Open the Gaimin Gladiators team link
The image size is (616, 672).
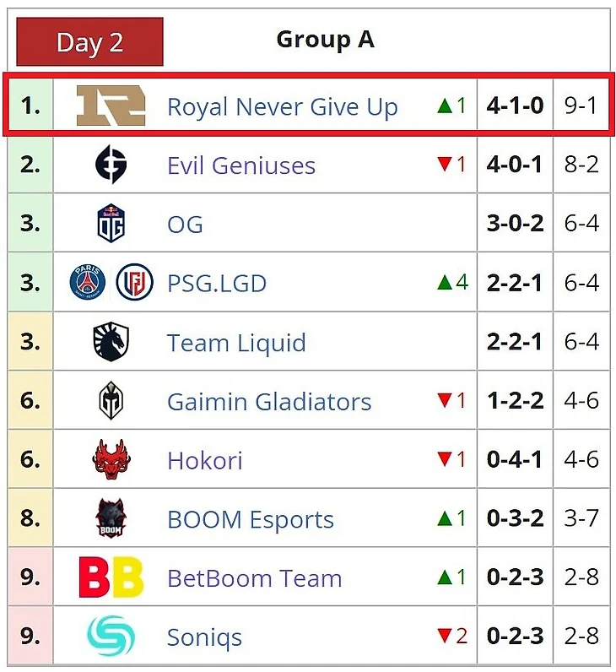click(x=269, y=402)
